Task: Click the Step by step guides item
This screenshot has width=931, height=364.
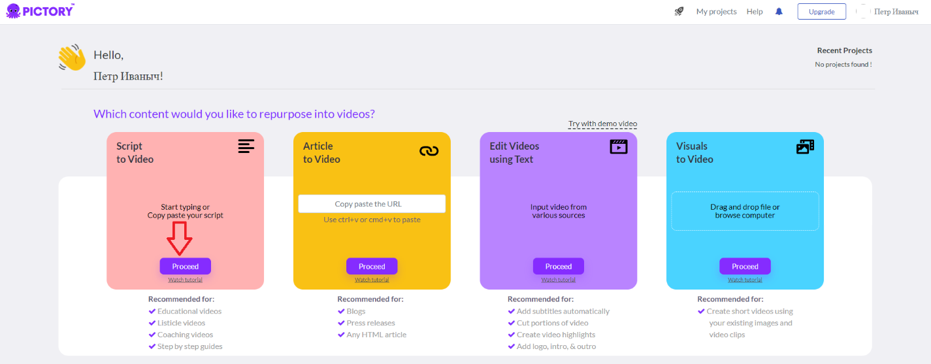Action: [190, 346]
